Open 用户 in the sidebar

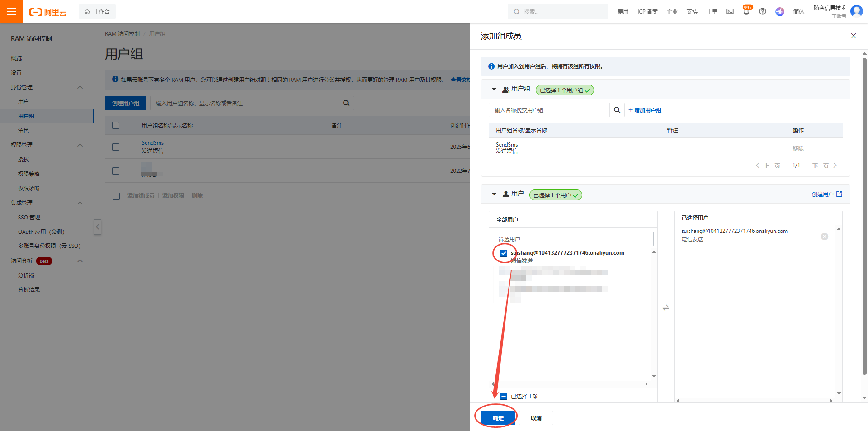coord(24,101)
